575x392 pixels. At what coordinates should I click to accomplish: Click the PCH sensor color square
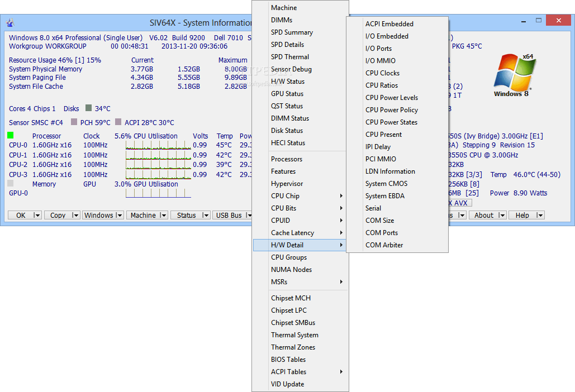point(74,122)
